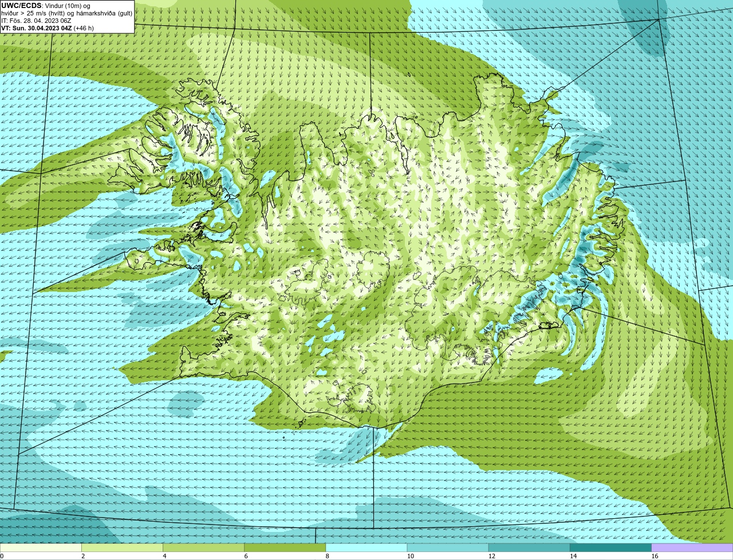Click the "UWC/ECDS: Vindur (10m) og" title line
Image resolution: width=733 pixels, height=560 pixels.
click(46, 6)
